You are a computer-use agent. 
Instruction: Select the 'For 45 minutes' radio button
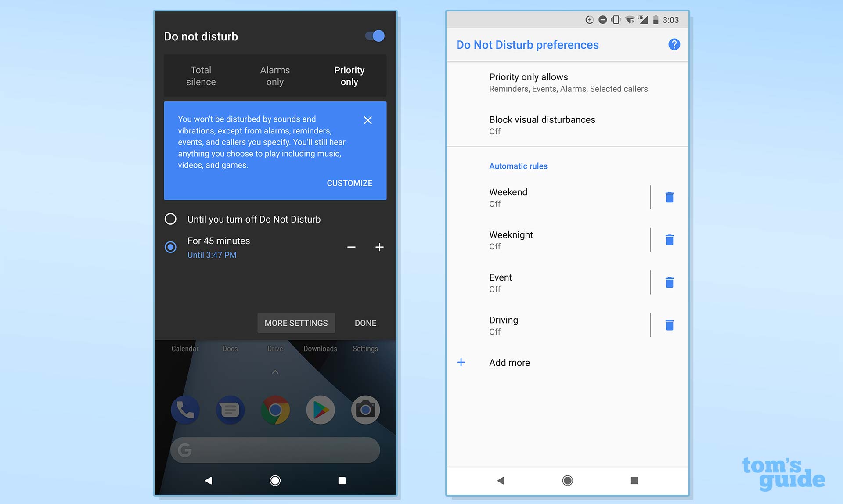(170, 247)
